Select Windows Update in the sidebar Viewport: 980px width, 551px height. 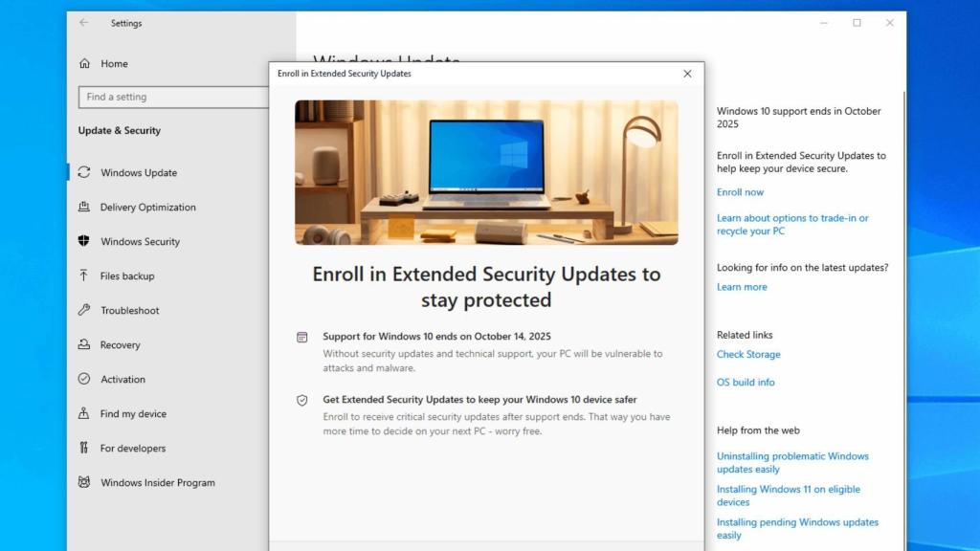[140, 172]
